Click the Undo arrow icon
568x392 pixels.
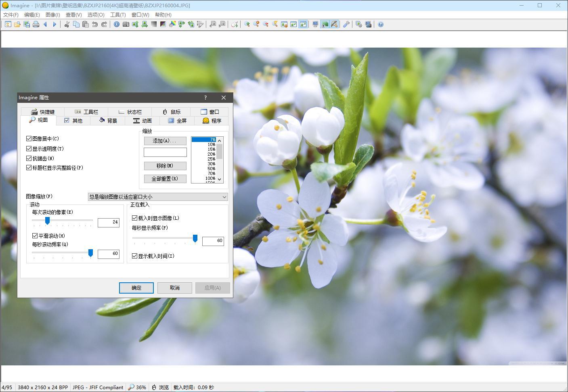[95, 24]
